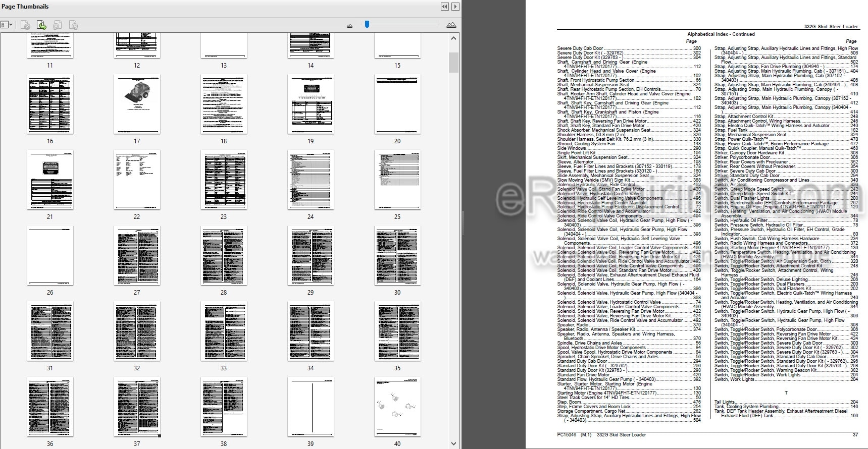
Task: Open page 29 thumbnail
Action: (311, 256)
